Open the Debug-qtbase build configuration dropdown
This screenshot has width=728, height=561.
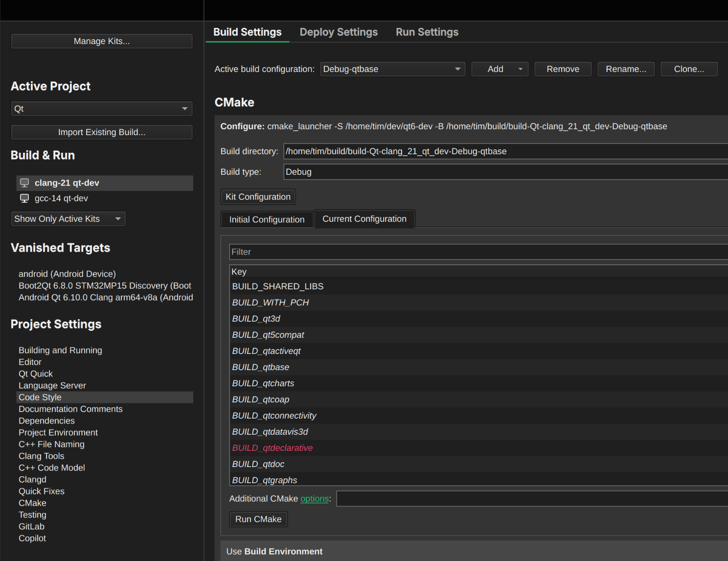pyautogui.click(x=392, y=69)
